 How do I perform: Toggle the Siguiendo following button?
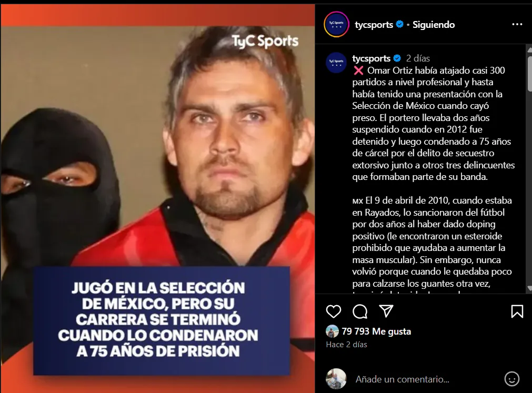click(434, 25)
